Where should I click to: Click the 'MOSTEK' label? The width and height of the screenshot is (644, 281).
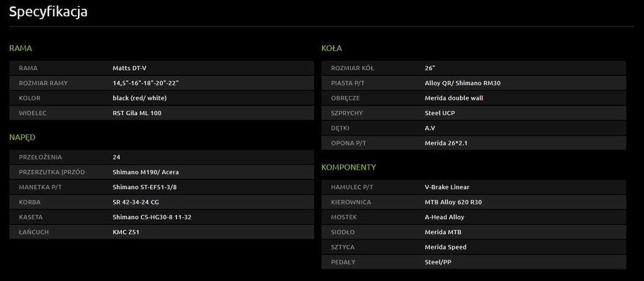click(344, 217)
